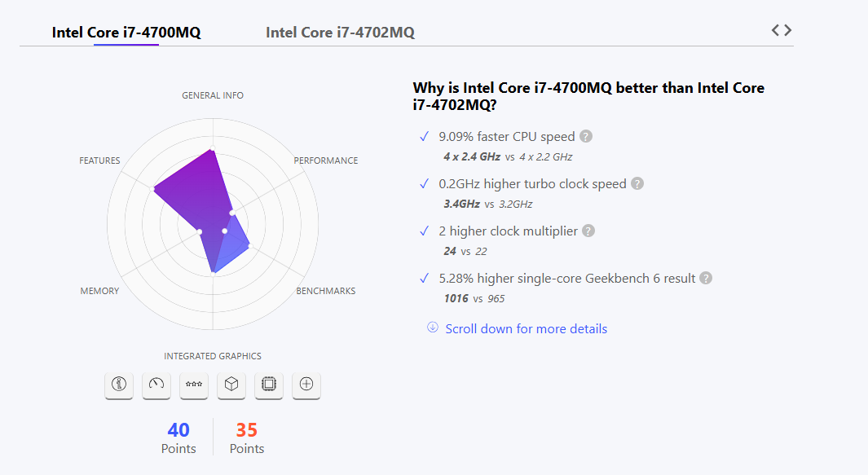Click the PERFORMANCE label on the radar chart
The height and width of the screenshot is (475, 868).
pyautogui.click(x=326, y=161)
